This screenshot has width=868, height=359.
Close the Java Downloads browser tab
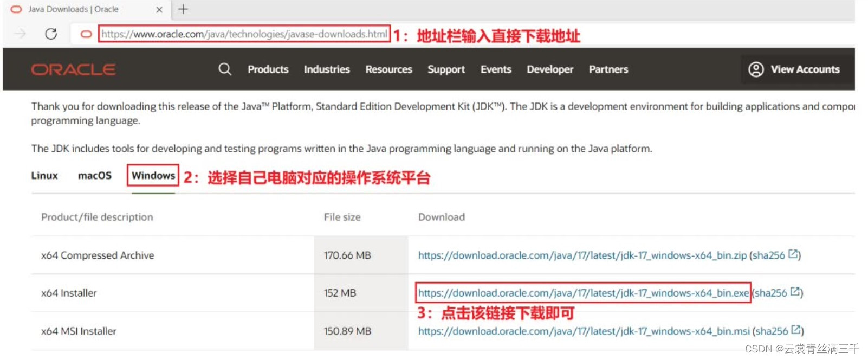[159, 9]
